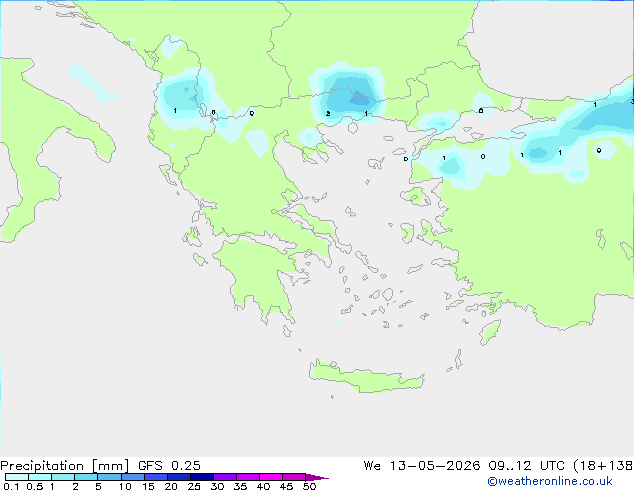The height and width of the screenshot is (490, 634).
Task: Pick the darkest navy 25–30 mm legend swatch
Action: click(x=202, y=477)
